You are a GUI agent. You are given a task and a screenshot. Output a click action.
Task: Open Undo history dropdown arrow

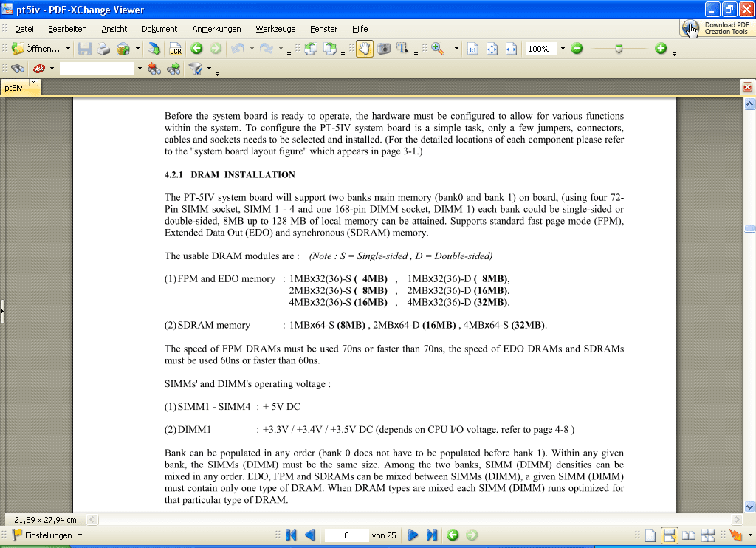pos(252,49)
